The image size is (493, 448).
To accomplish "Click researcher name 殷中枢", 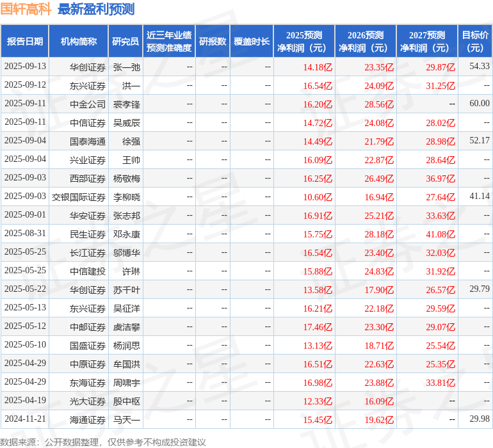I will pos(126,401).
